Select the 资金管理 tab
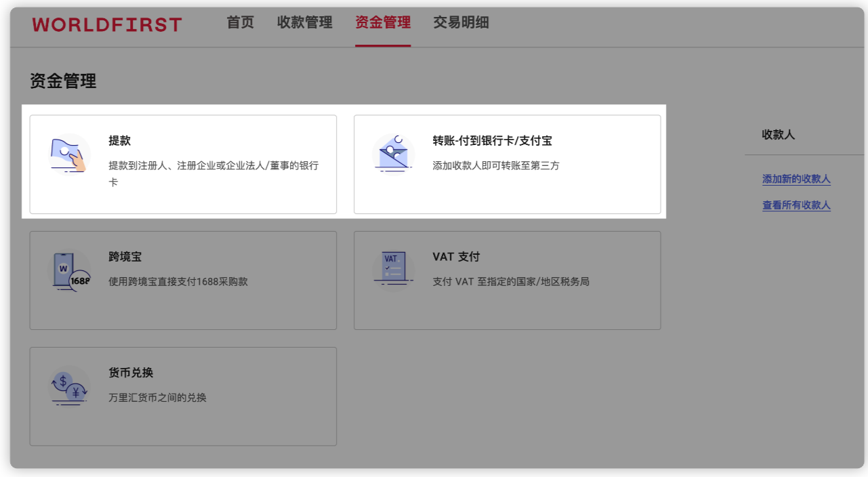 coord(383,23)
